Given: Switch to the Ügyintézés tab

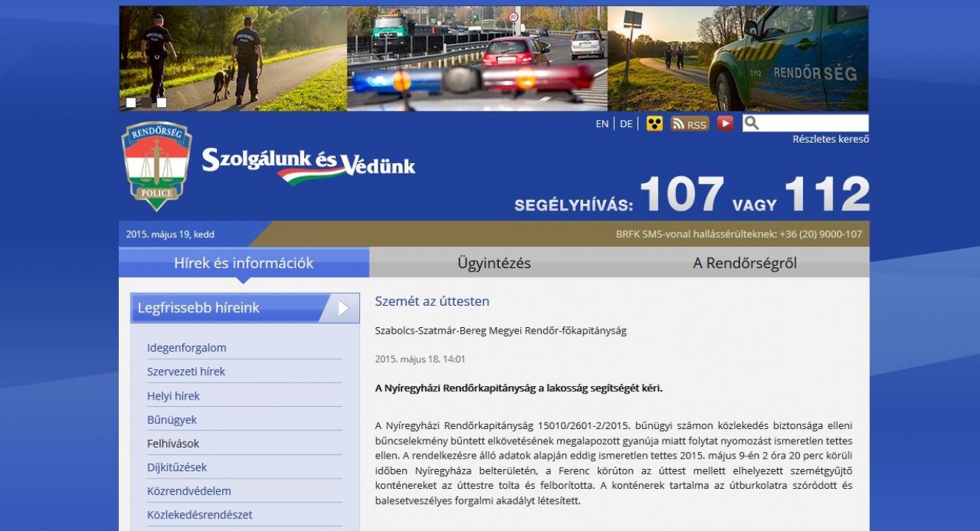Looking at the screenshot, I should [494, 263].
